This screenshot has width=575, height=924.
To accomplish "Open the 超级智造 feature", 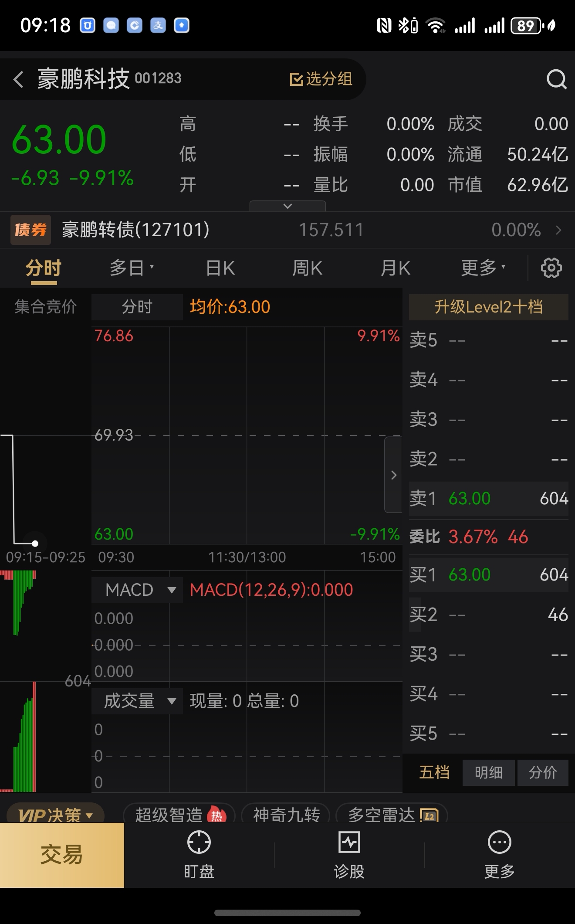I will click(179, 814).
